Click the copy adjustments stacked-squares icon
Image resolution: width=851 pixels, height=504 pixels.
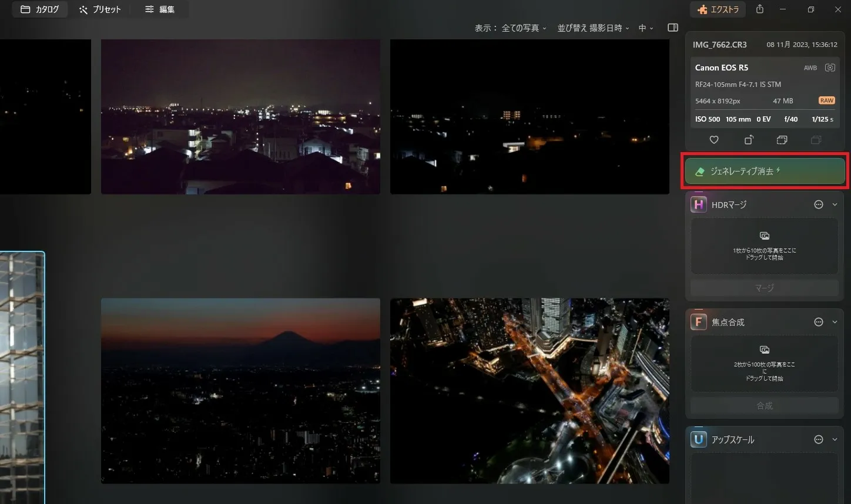click(782, 140)
